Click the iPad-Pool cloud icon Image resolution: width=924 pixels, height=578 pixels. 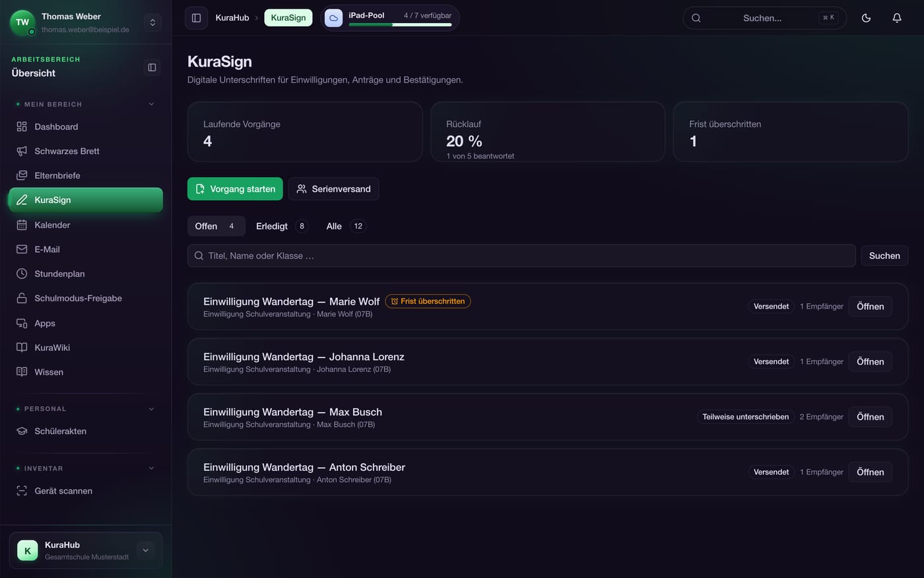pyautogui.click(x=334, y=18)
